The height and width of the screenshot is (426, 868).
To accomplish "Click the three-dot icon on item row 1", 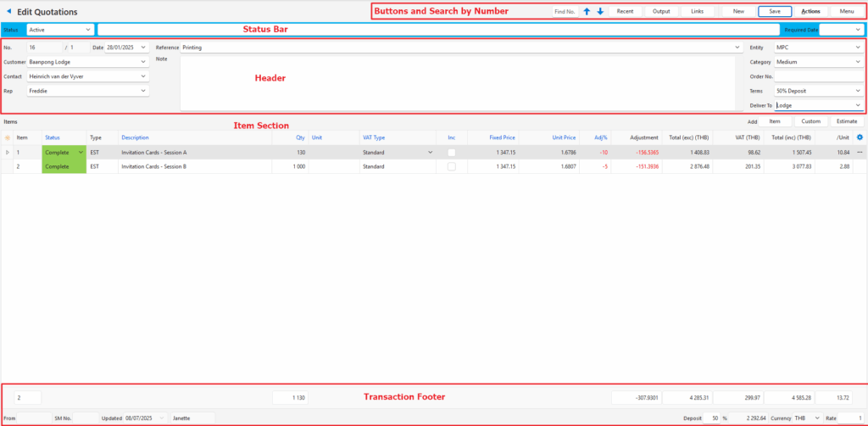I will [860, 152].
